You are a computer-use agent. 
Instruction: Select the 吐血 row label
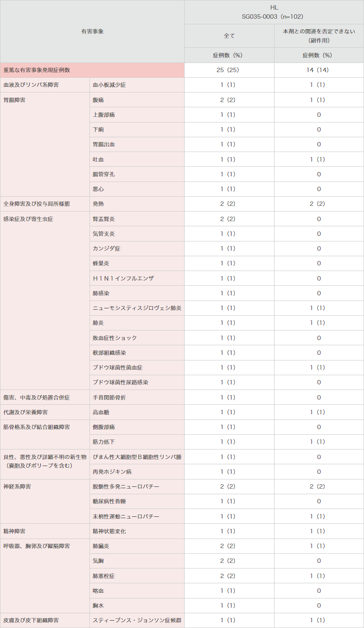click(x=137, y=159)
